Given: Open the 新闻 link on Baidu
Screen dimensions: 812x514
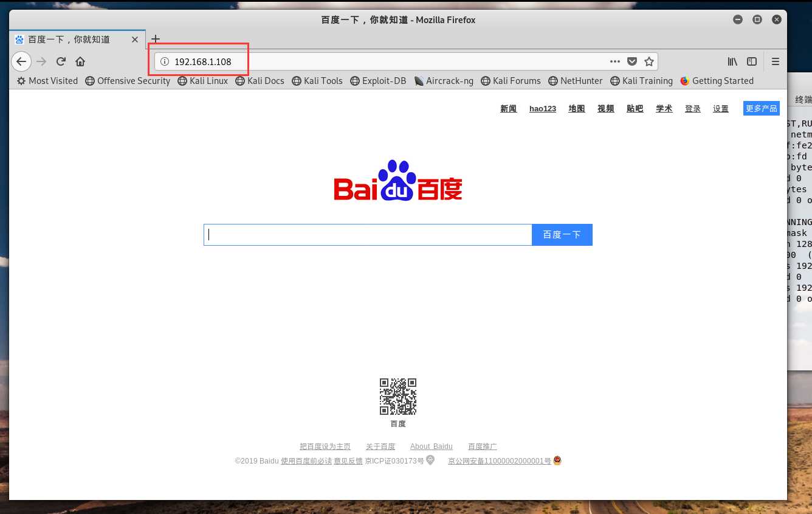Looking at the screenshot, I should point(509,109).
